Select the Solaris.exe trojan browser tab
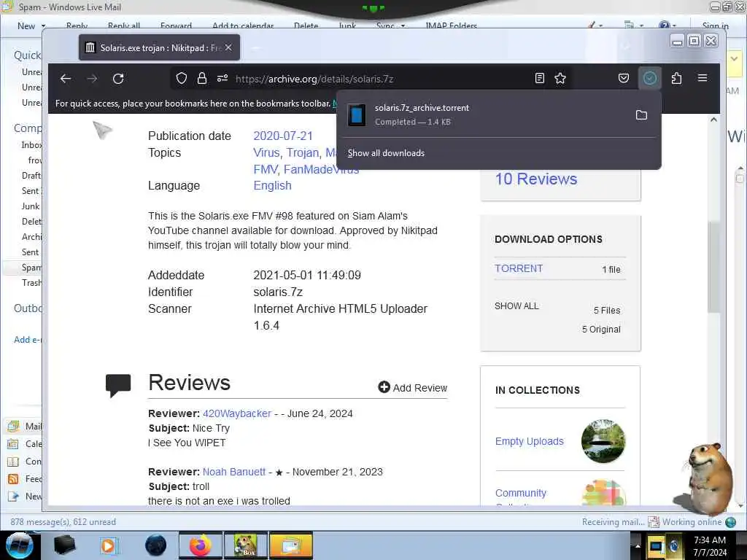 click(159, 47)
